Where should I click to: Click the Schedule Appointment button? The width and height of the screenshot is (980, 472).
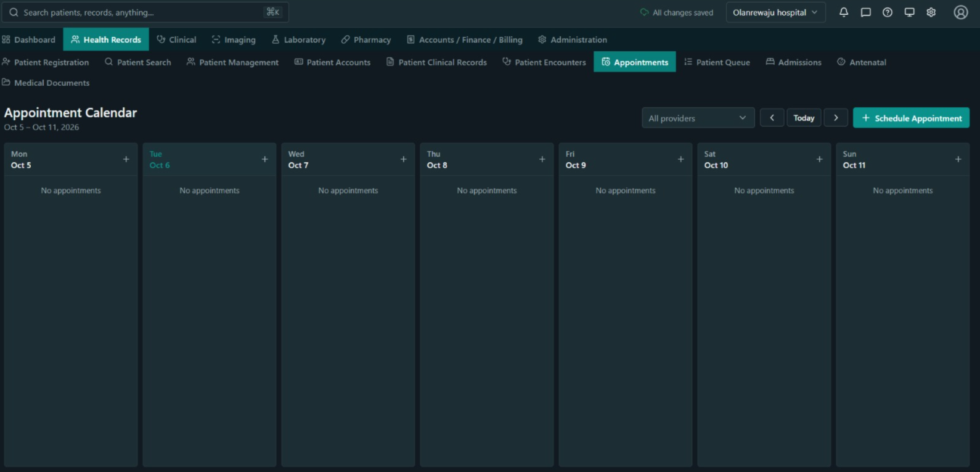911,118
